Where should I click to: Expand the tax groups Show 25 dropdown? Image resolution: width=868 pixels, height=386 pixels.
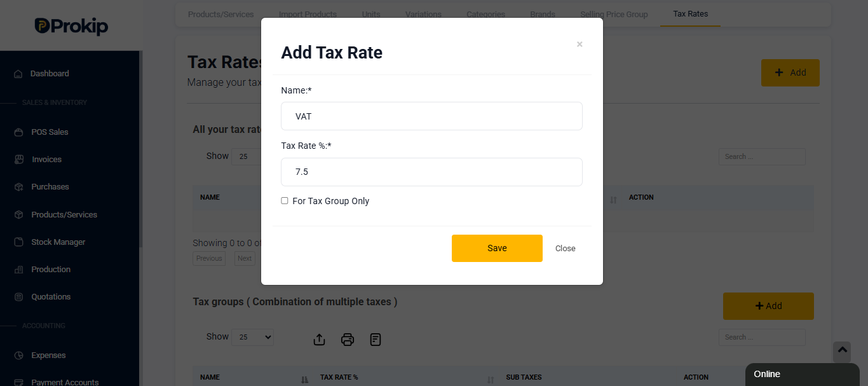click(253, 337)
